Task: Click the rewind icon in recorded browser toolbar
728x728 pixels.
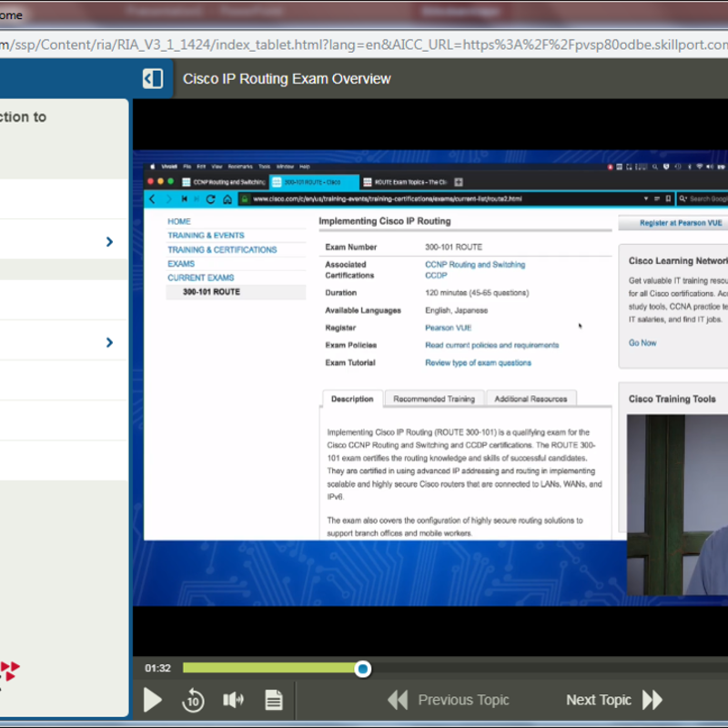Action: [x=185, y=199]
